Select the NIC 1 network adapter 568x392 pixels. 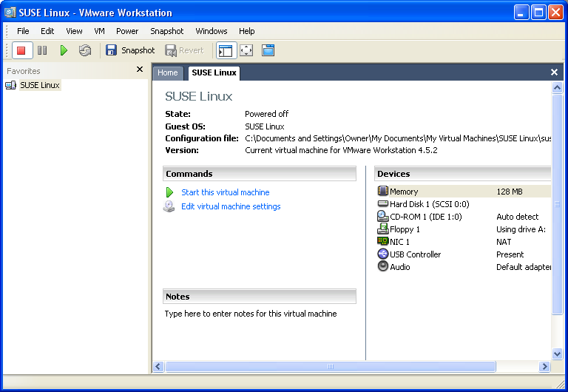pyautogui.click(x=399, y=242)
